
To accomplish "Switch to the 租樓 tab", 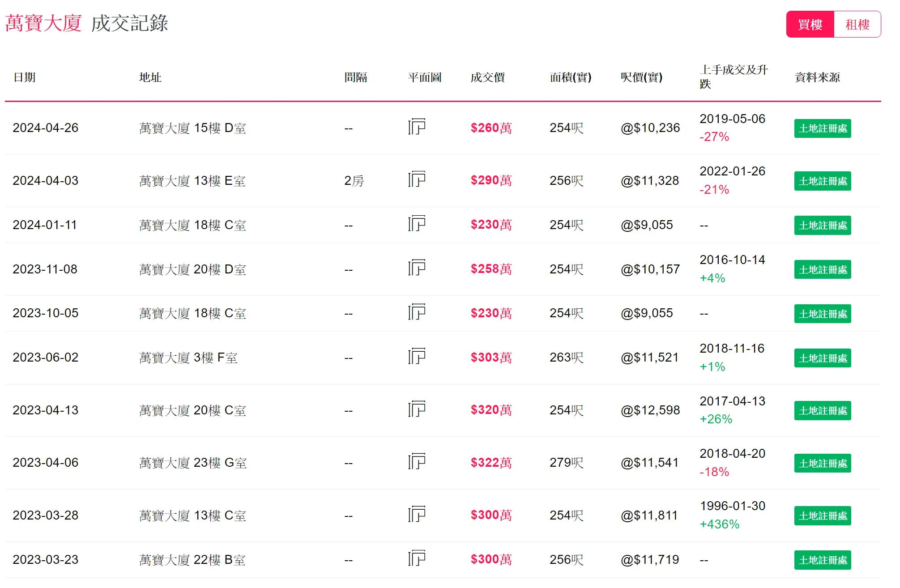I will 857,24.
